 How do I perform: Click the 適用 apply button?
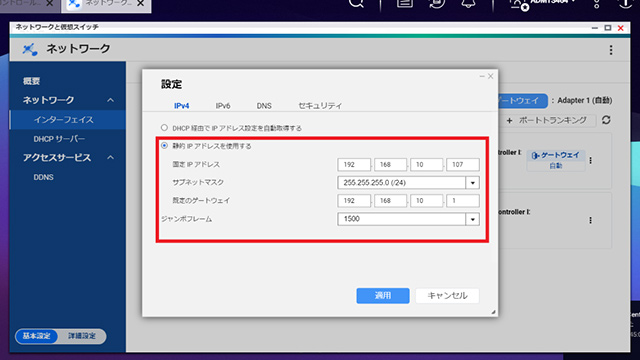pos(383,296)
